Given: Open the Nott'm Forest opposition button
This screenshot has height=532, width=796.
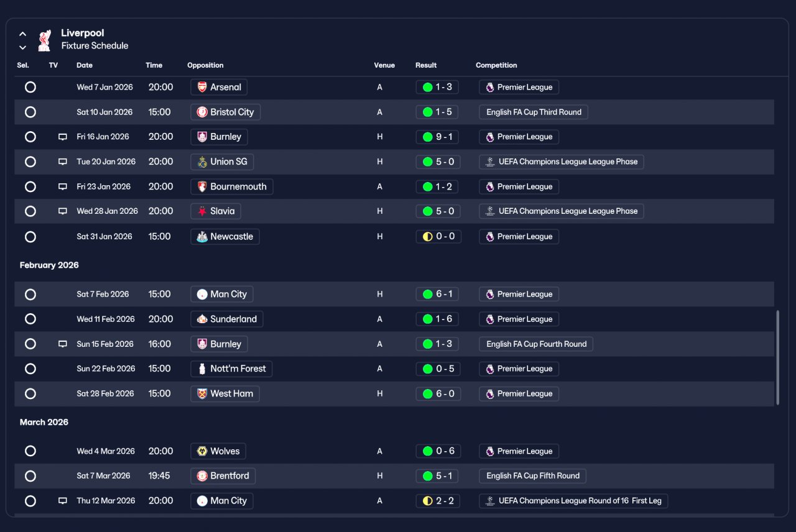Looking at the screenshot, I should pyautogui.click(x=231, y=369).
